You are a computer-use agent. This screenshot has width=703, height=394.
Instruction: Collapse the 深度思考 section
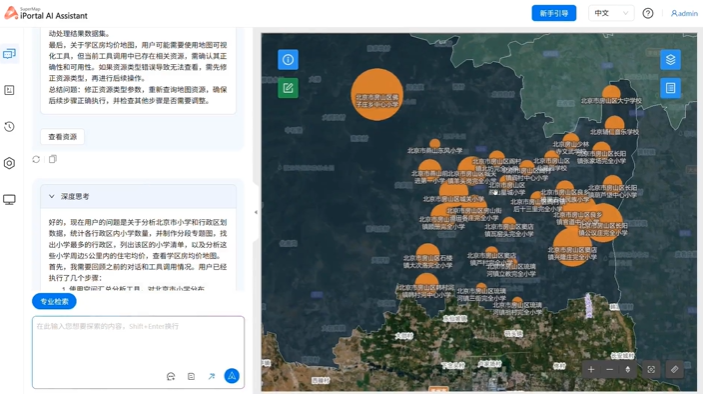pyautogui.click(x=52, y=196)
